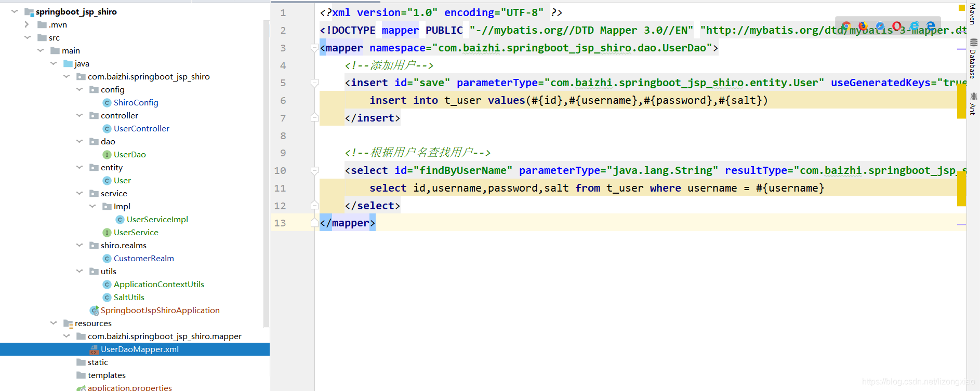
Task: Select the static folder
Action: pos(98,362)
